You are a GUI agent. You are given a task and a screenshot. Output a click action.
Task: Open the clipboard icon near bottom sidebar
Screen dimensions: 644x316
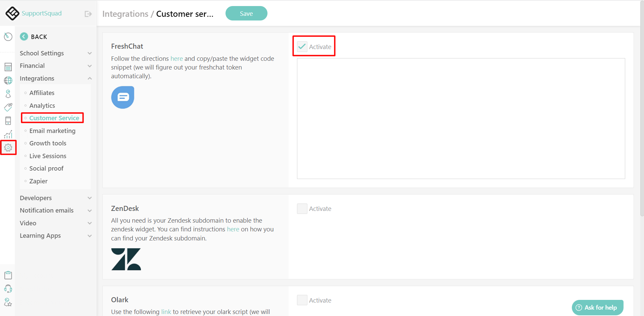[8, 275]
